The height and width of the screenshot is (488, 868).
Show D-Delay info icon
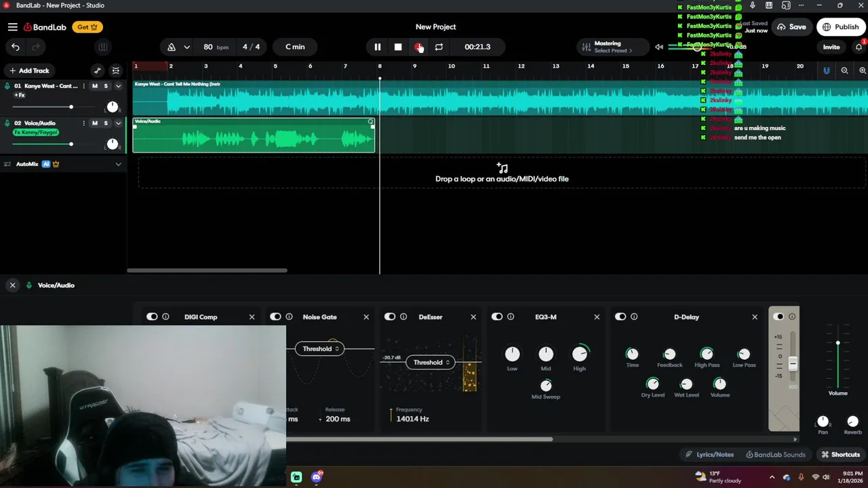[x=634, y=317]
